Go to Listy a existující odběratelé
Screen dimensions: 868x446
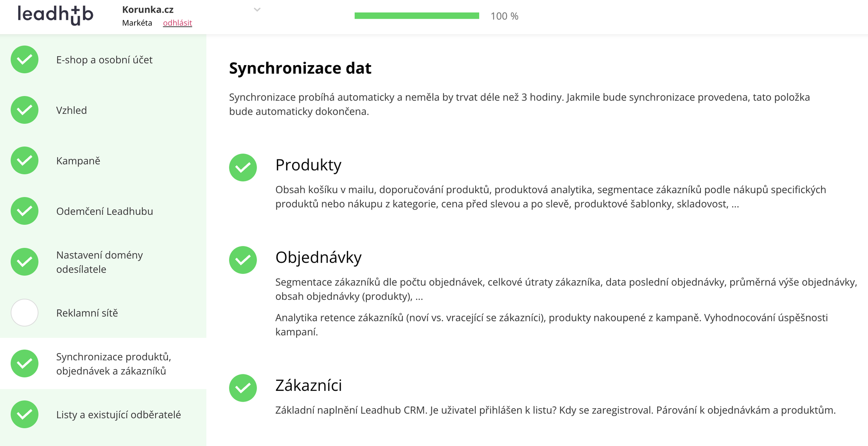[118, 415]
